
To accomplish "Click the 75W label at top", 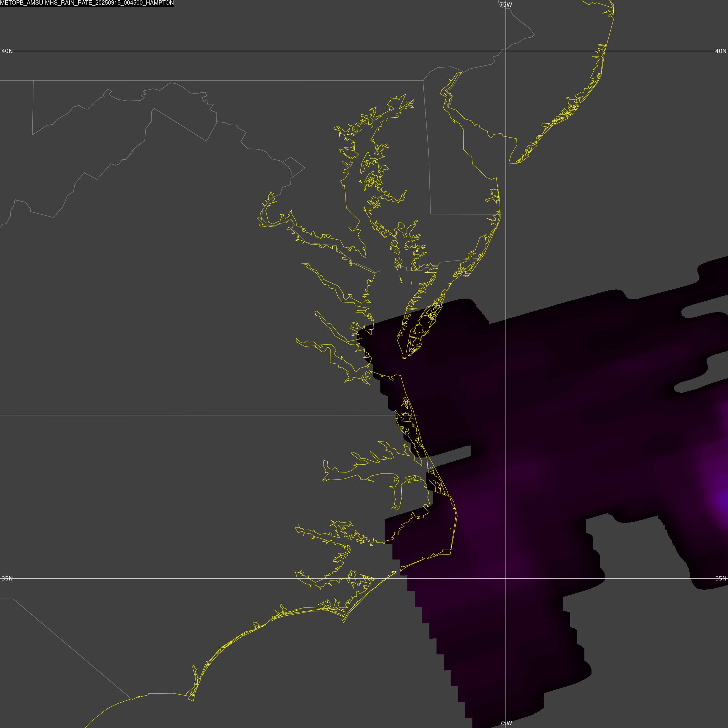I will (506, 5).
